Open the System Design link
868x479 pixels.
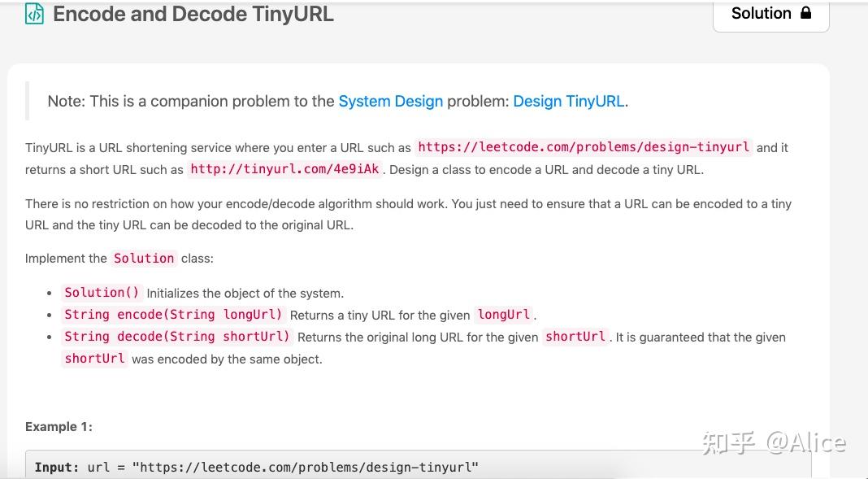(390, 101)
